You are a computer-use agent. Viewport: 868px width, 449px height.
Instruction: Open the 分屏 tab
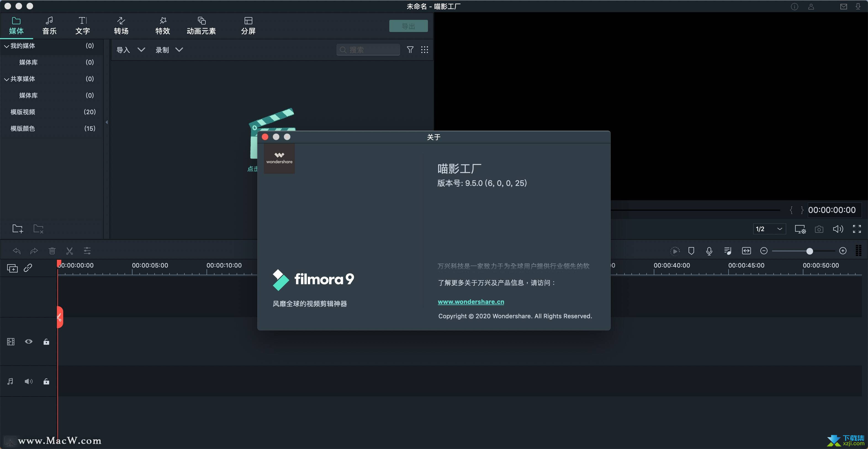(x=248, y=26)
